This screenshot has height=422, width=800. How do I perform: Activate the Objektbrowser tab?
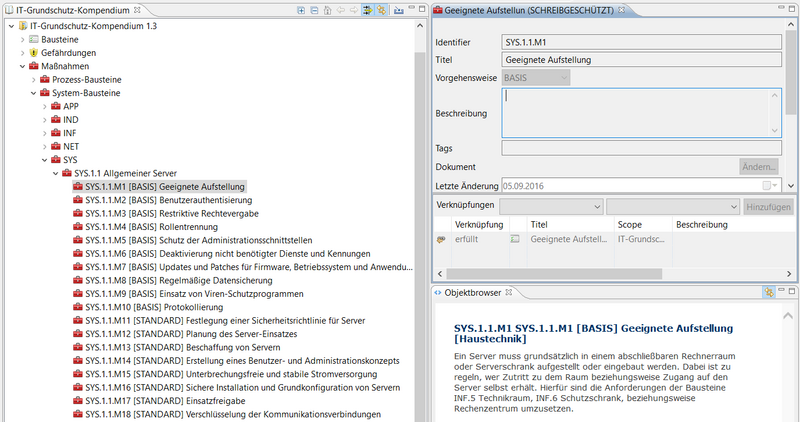(473, 292)
